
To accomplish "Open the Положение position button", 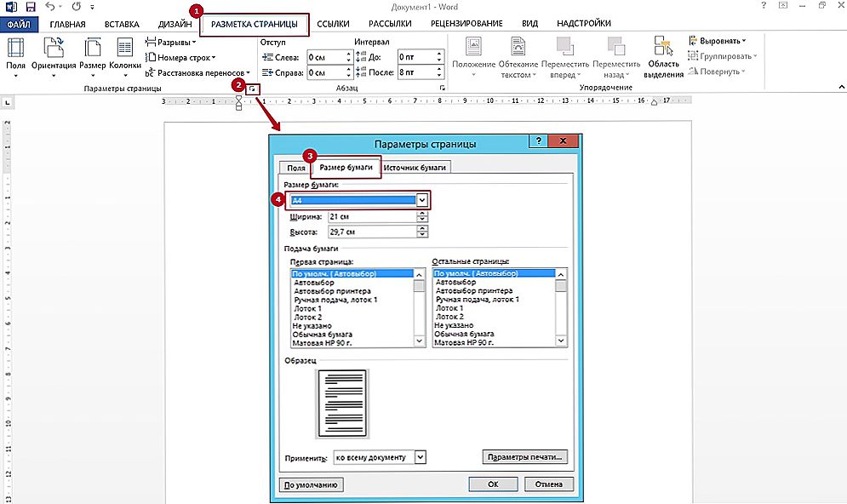I will click(474, 57).
